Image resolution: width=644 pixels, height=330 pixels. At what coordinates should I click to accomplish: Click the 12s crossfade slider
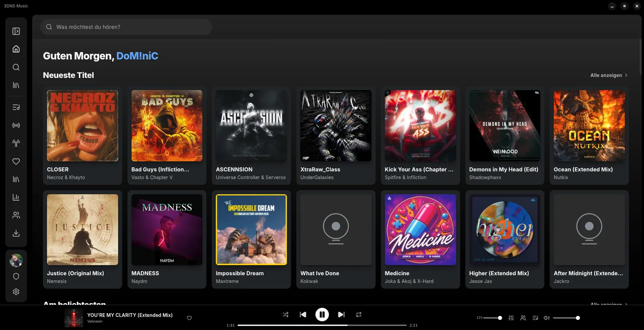493,318
